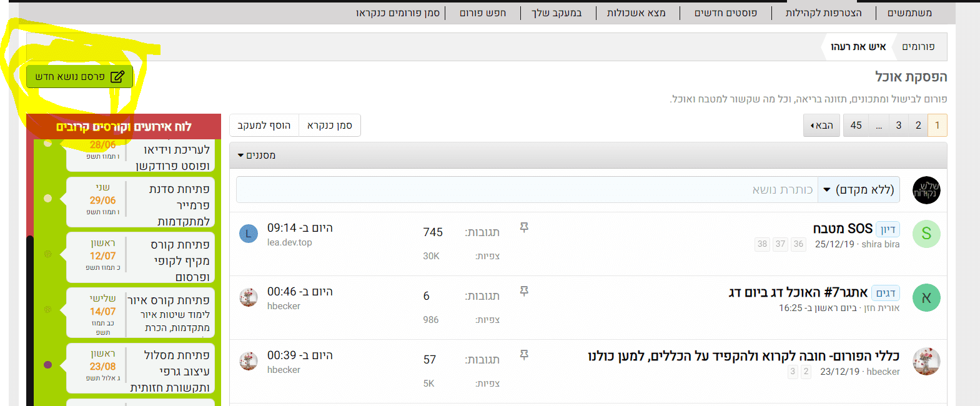
Task: Open the green א avatar of אוריה חן
Action: [926, 297]
